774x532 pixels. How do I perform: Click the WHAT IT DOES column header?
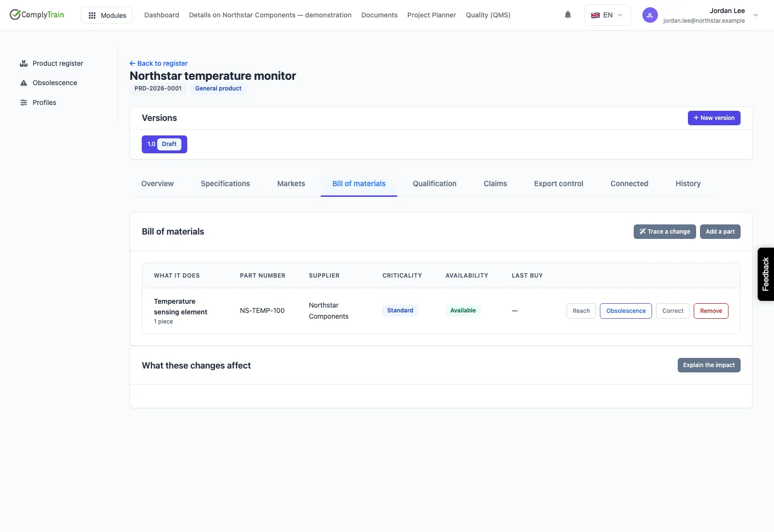click(177, 276)
